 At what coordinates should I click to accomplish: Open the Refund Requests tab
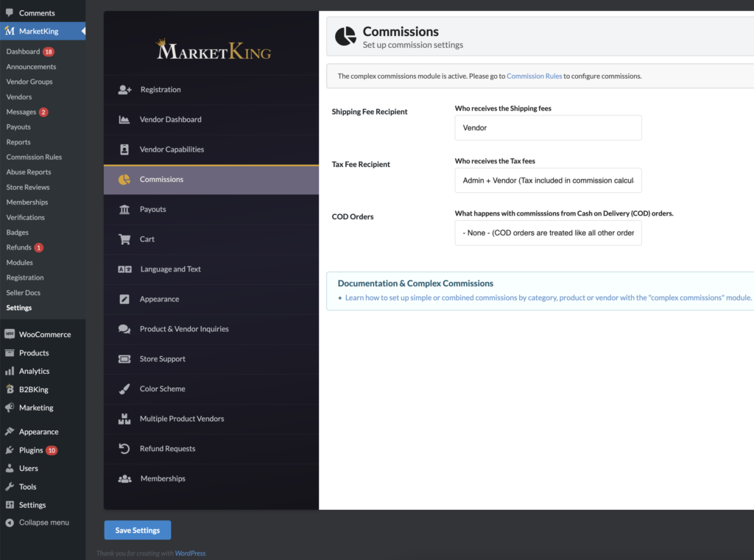[211, 448]
